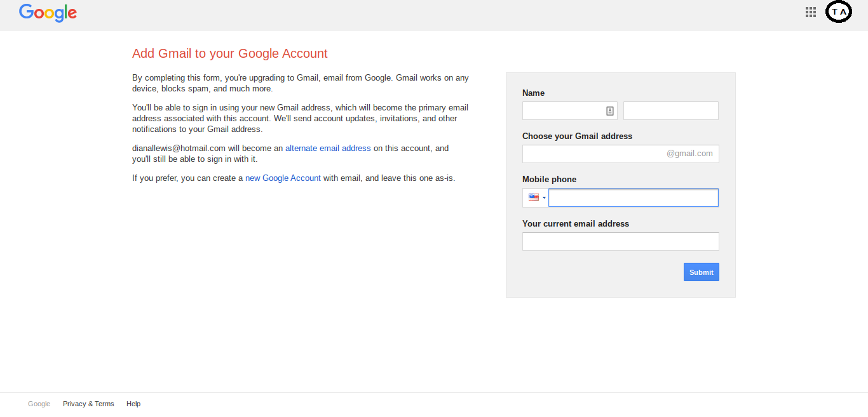Click the first name input field
Viewport: 868px width, 417px height.
coord(569,111)
